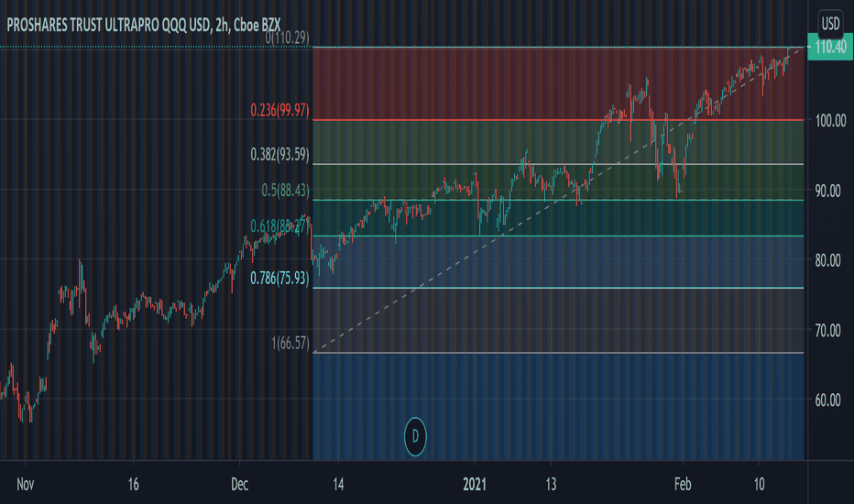Click the 16 date label on time axis
This screenshot has width=854, height=504.
tap(134, 485)
